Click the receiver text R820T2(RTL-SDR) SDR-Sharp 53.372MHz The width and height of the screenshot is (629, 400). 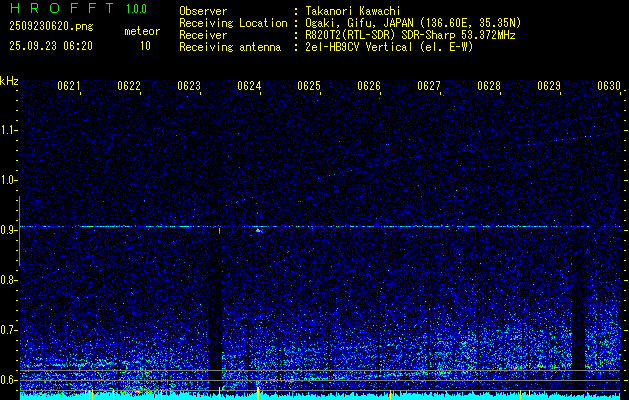coord(410,35)
